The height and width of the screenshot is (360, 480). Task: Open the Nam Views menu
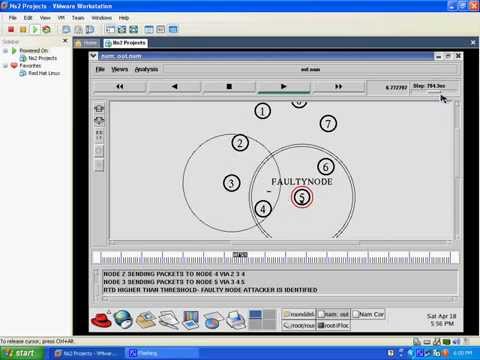(x=120, y=69)
